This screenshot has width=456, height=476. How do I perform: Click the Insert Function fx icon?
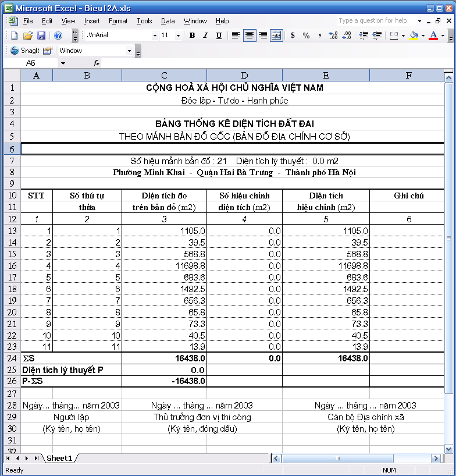tap(97, 63)
